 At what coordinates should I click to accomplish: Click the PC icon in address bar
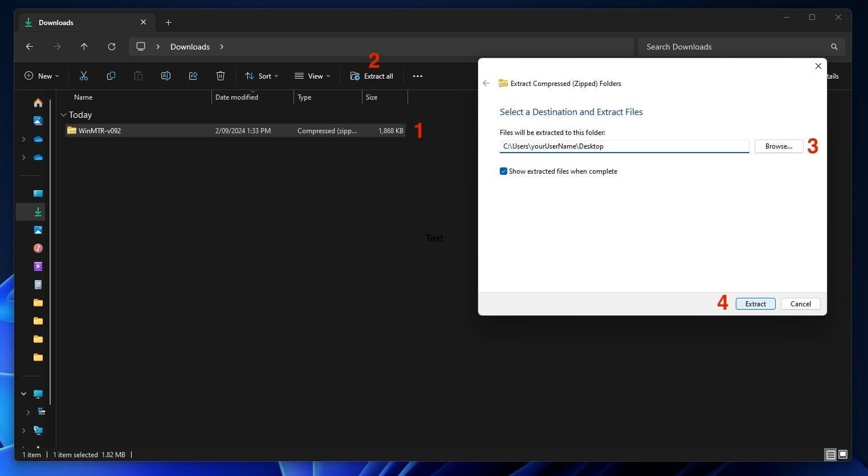pos(141,47)
